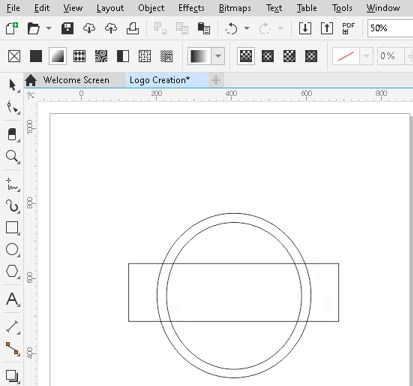Open the View menu
Viewport: 413px width, 386px height.
point(73,8)
